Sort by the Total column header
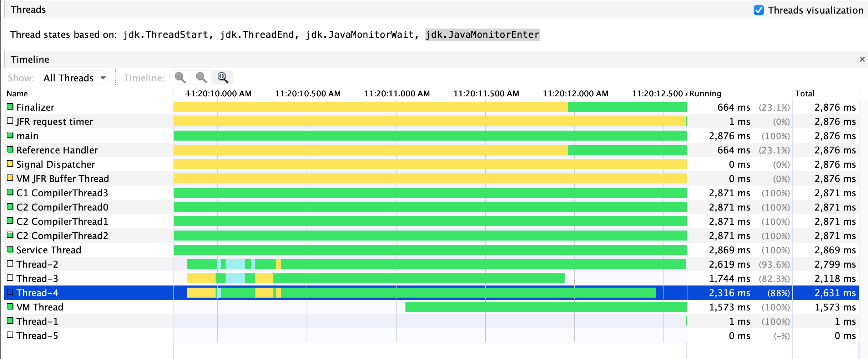Viewport: 868px width, 359px height. [804, 93]
